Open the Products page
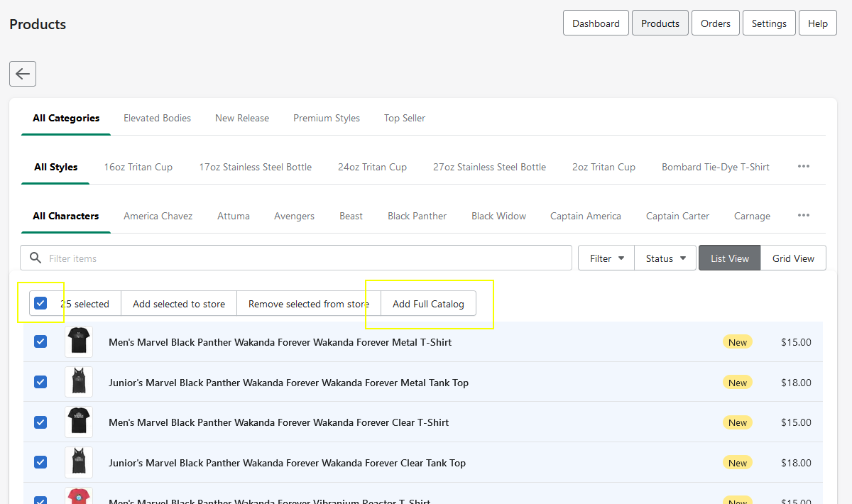The height and width of the screenshot is (504, 852). click(660, 23)
